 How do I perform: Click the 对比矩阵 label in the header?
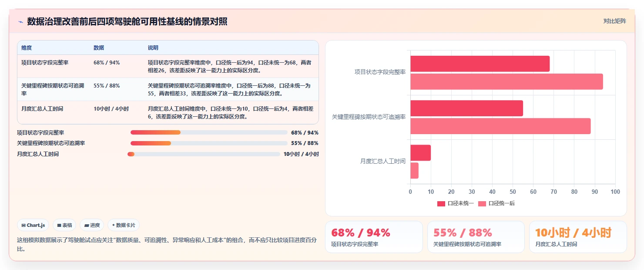tap(615, 21)
